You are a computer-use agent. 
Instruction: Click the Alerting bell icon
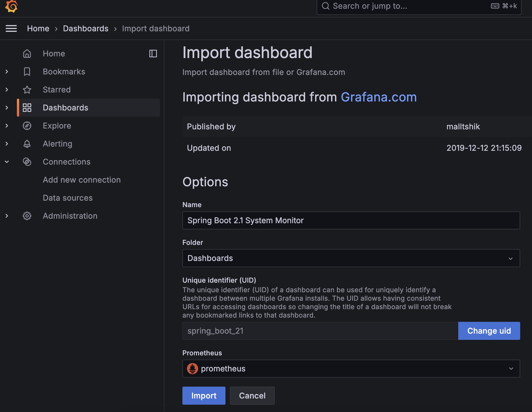pyautogui.click(x=27, y=144)
